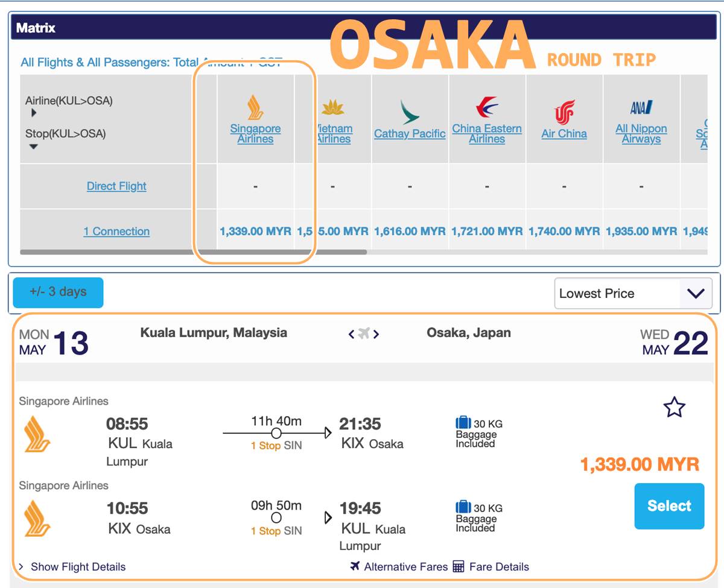Image resolution: width=724 pixels, height=588 pixels.
Task: Collapse Stop(KUL>OSA) arrow
Action: 34,147
